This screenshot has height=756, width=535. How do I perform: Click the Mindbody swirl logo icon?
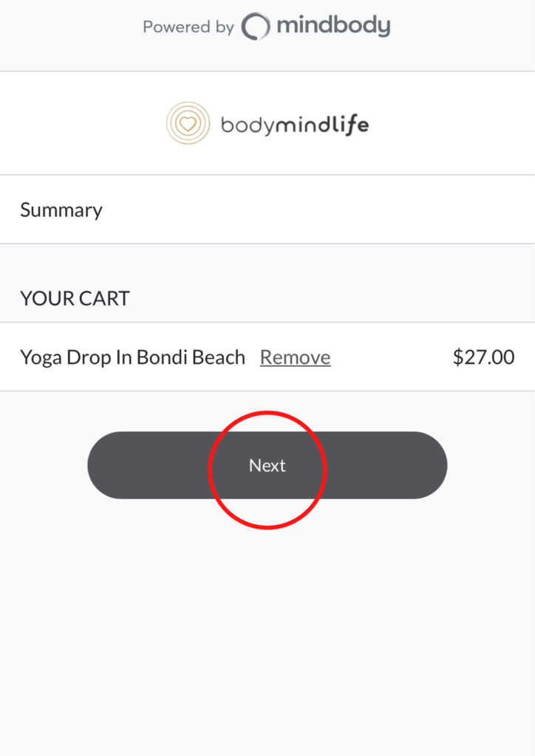[x=256, y=27]
